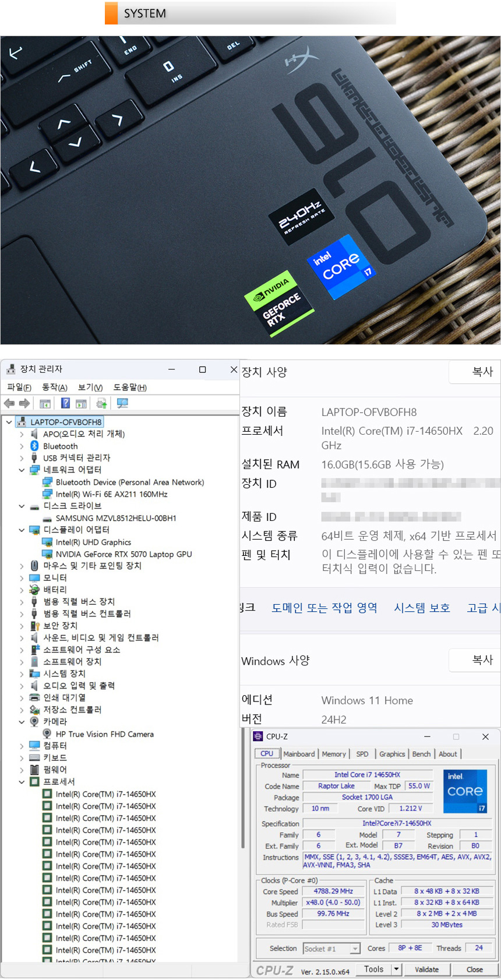Click Scan for hardware changes monitor icon
Screen dimensions: 501x980
122,403
